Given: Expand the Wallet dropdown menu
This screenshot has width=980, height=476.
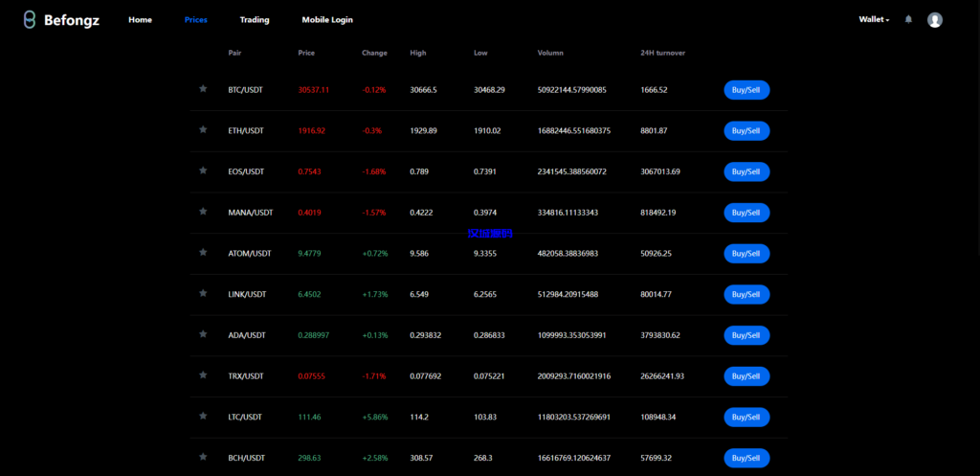Looking at the screenshot, I should tap(874, 19).
